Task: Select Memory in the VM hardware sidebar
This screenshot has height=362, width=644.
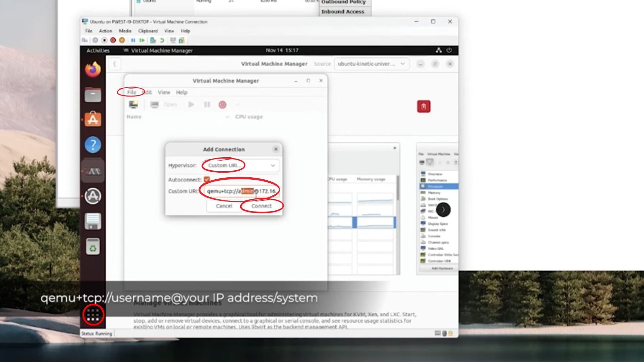Action: (x=434, y=193)
